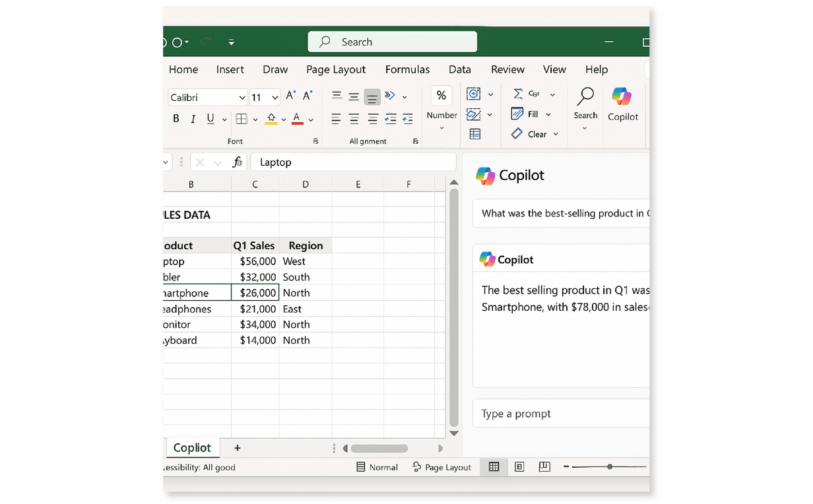Switch to Normal view in status bar

click(x=377, y=467)
